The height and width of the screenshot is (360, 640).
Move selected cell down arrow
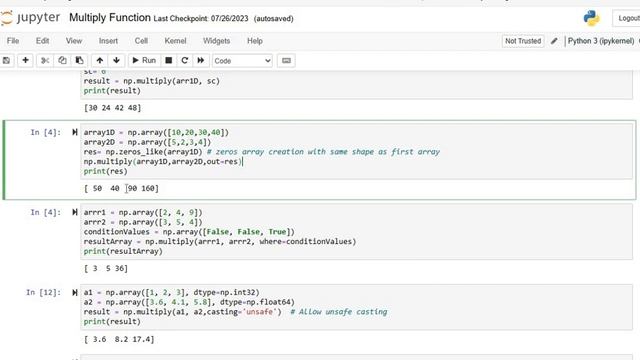coord(116,60)
